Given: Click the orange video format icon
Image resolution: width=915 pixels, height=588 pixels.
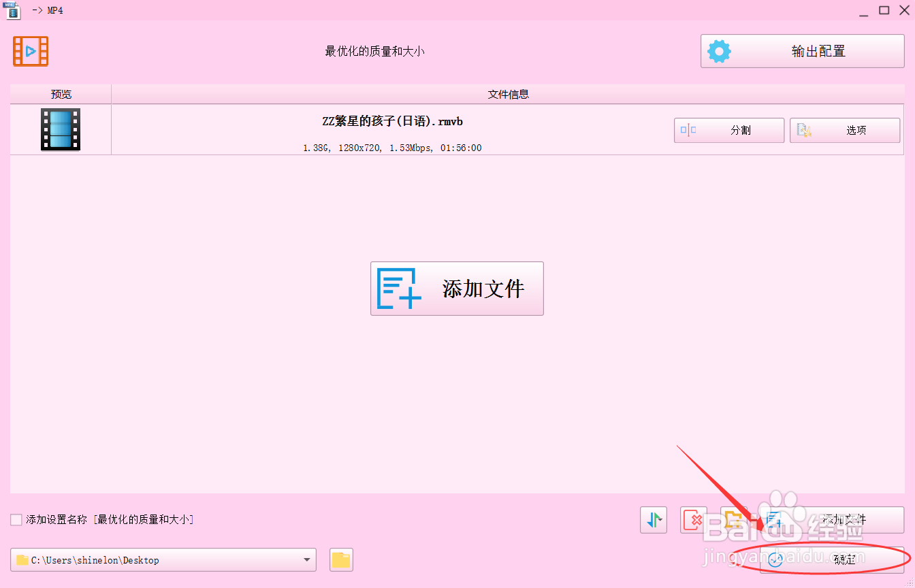Looking at the screenshot, I should tap(31, 51).
